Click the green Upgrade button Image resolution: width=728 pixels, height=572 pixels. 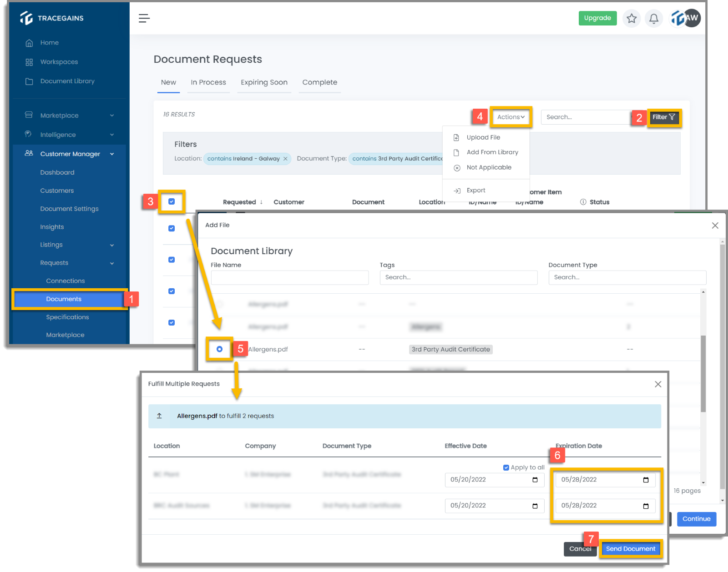(x=597, y=18)
